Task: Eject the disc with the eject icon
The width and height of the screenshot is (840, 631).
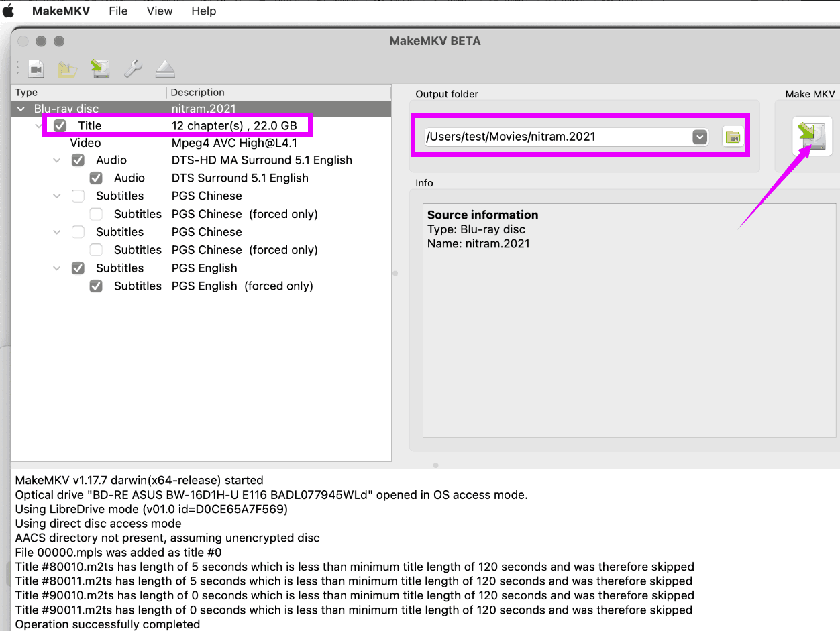Action: pyautogui.click(x=165, y=69)
